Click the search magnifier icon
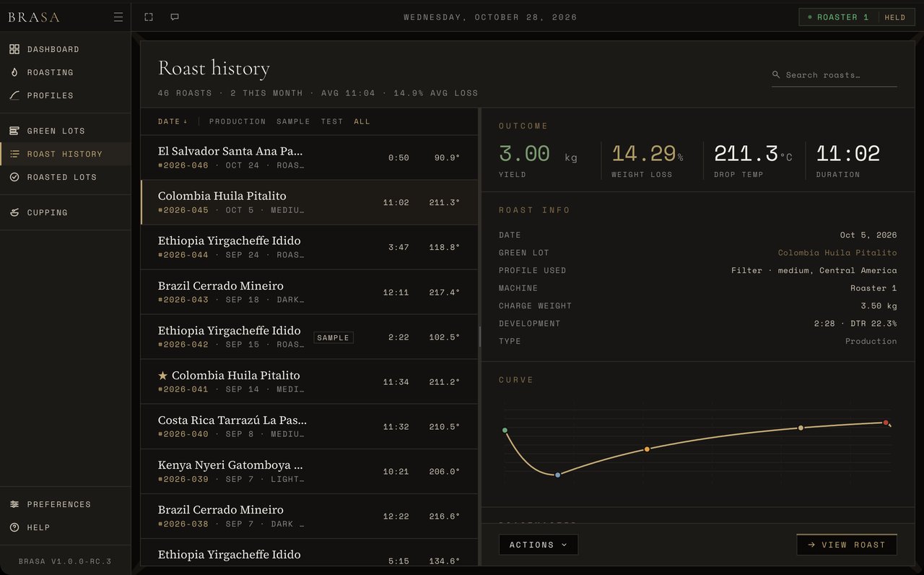 (x=776, y=74)
